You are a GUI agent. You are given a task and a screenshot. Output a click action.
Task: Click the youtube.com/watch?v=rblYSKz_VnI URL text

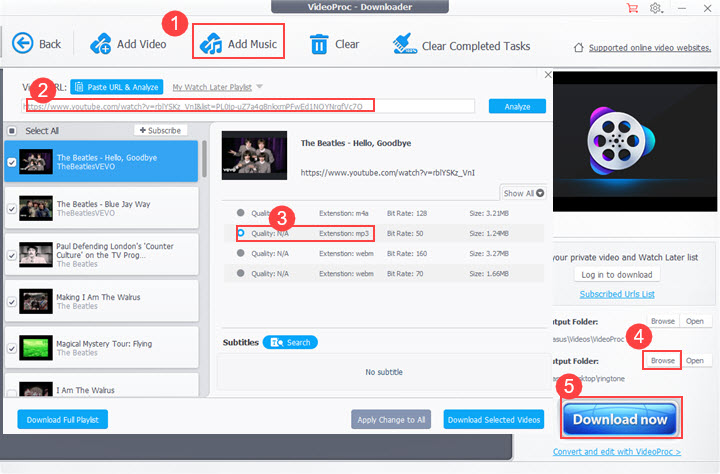(388, 173)
